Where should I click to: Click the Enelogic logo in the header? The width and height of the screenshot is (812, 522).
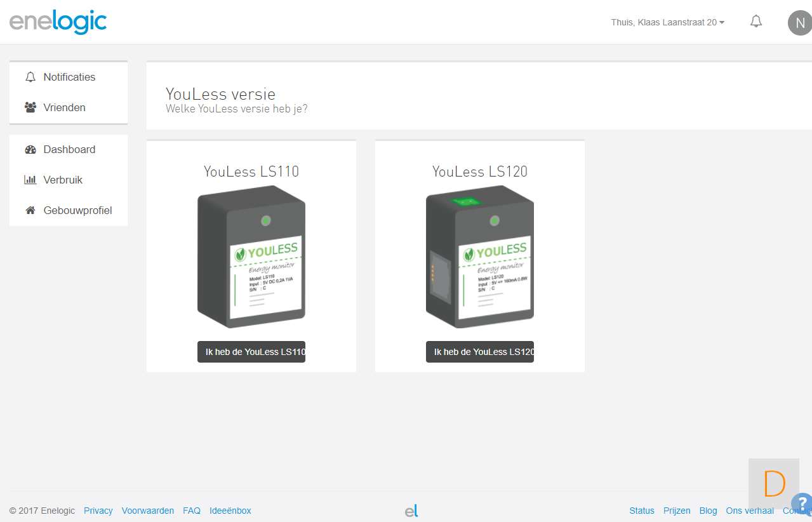58,22
